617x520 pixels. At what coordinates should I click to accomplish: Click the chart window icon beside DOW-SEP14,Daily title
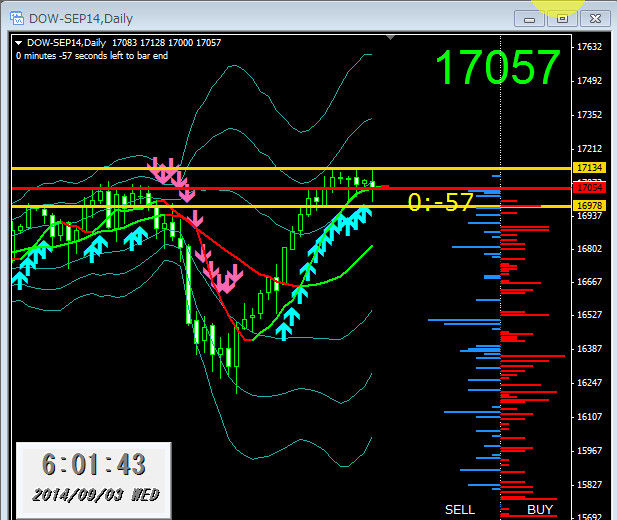(17, 19)
